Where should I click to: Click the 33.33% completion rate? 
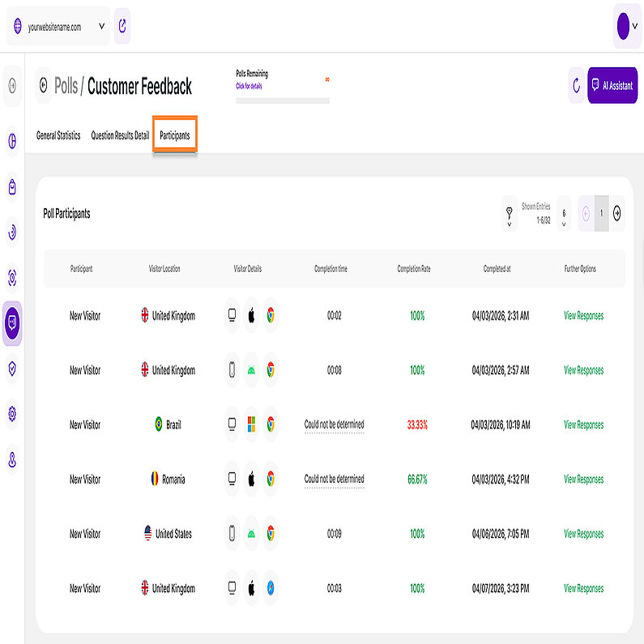pyautogui.click(x=417, y=424)
